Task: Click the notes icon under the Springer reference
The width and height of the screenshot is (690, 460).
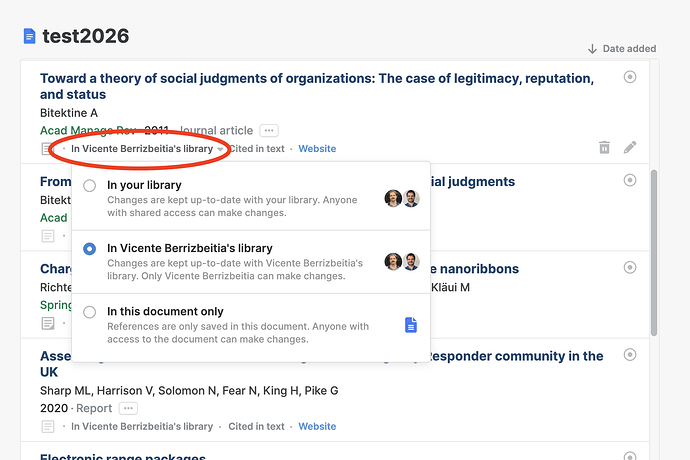Action: (48, 324)
